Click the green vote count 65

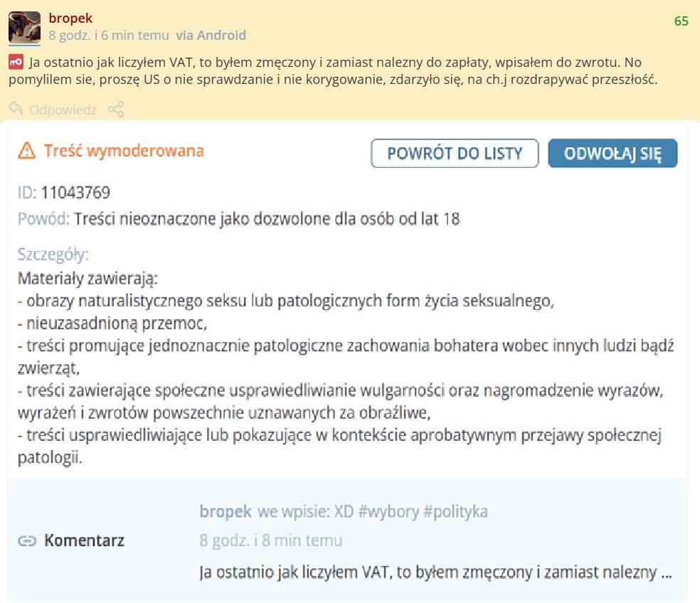(x=681, y=21)
